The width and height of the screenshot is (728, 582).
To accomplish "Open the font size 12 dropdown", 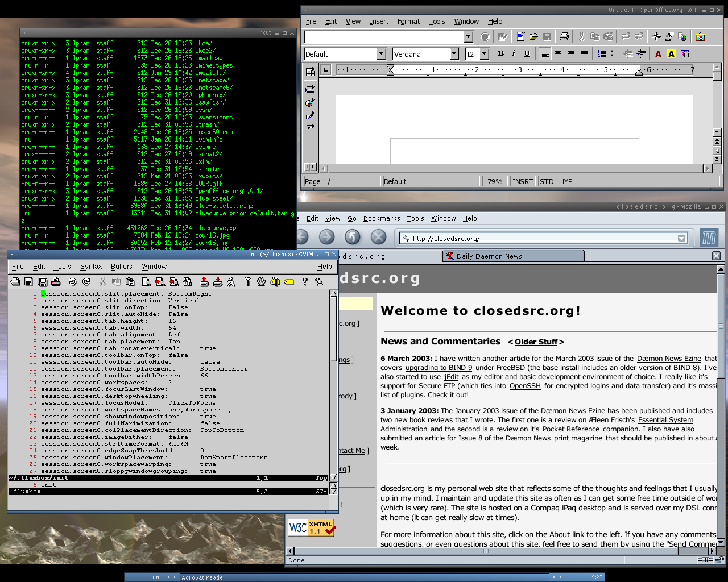I will pos(485,54).
